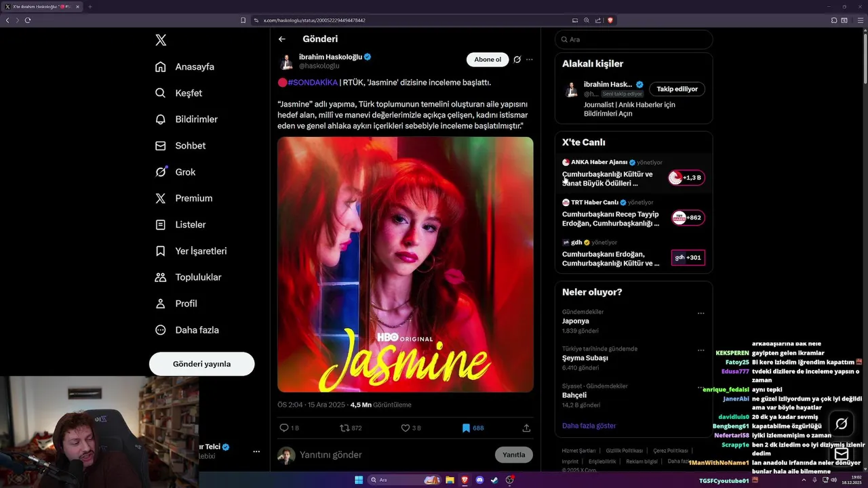Open browser extensions puzzle icon
This screenshot has height=488, width=868.
(834, 20)
